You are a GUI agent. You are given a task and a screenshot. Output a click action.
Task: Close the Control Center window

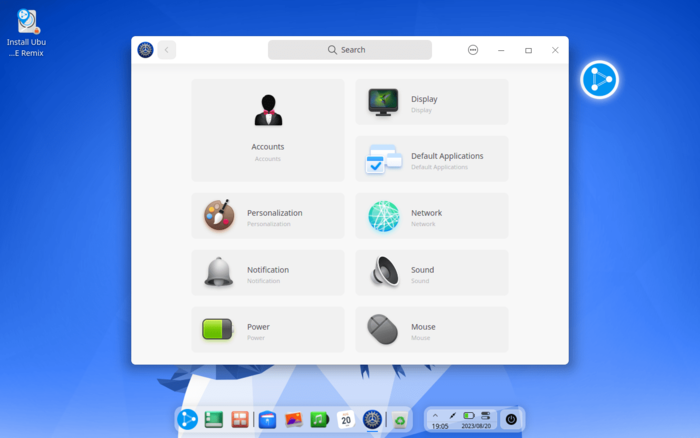coord(555,50)
